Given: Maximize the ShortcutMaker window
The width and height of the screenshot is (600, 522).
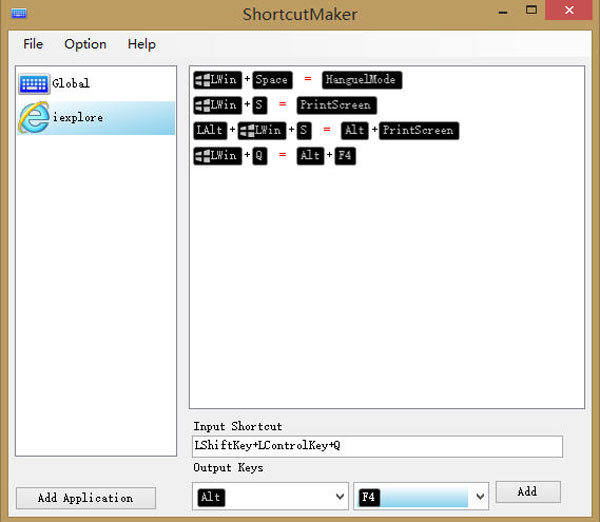Looking at the screenshot, I should 531,10.
